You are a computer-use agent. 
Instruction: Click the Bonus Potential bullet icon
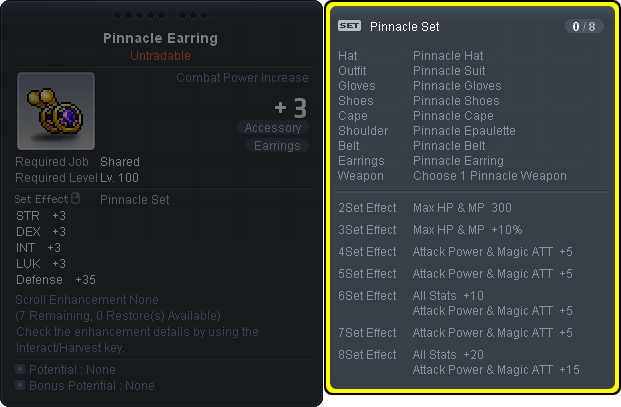click(20, 385)
